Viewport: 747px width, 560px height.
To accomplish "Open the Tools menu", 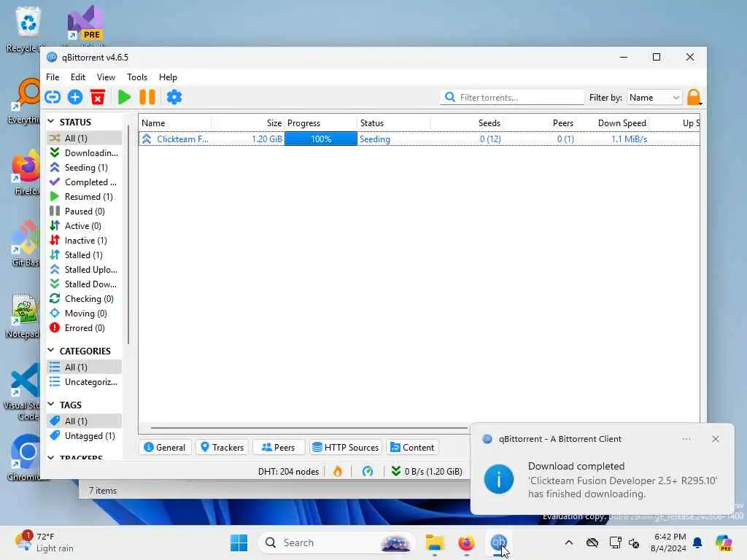I will coord(136,77).
